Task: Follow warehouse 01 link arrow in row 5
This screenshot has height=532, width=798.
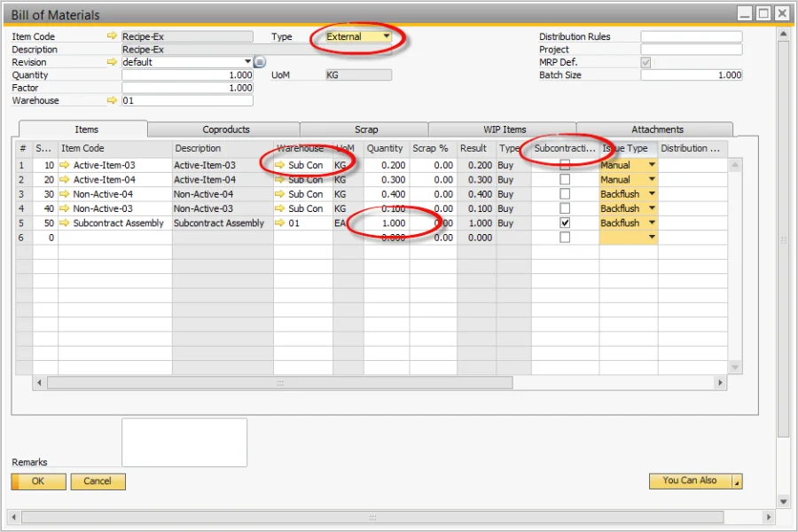Action: click(x=279, y=223)
